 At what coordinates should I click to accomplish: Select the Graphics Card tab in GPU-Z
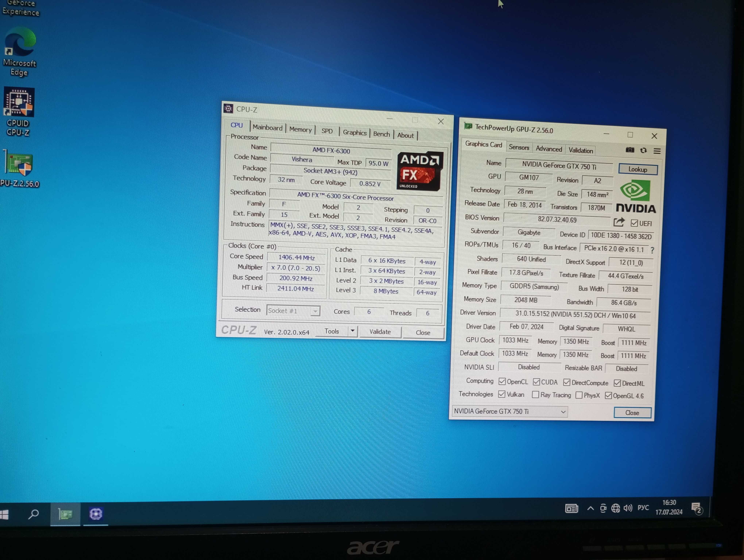click(483, 144)
